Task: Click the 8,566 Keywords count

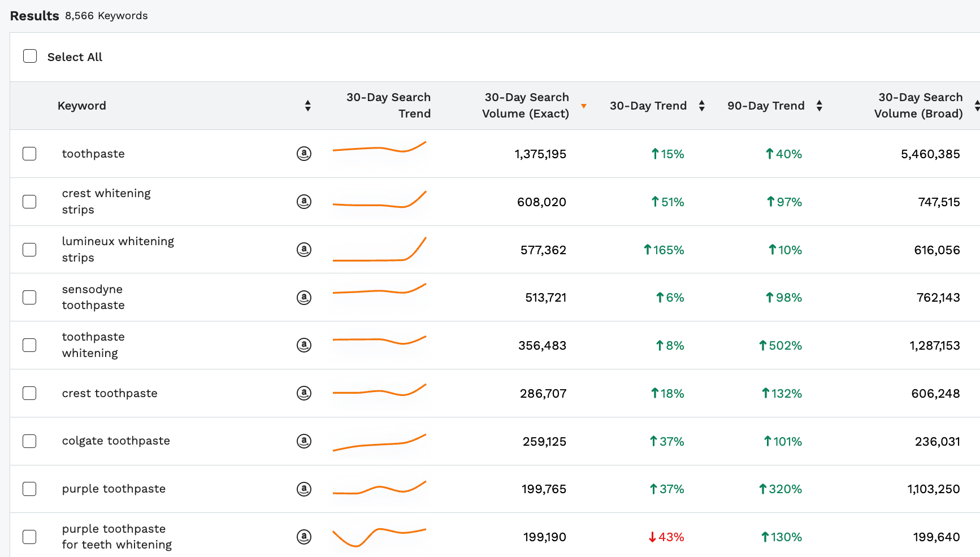Action: point(106,16)
